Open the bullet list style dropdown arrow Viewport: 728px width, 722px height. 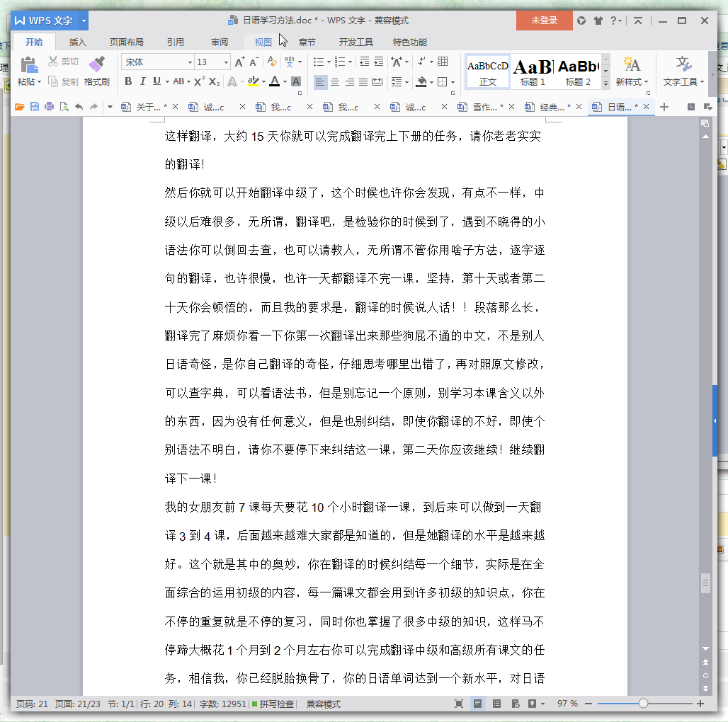pos(329,62)
